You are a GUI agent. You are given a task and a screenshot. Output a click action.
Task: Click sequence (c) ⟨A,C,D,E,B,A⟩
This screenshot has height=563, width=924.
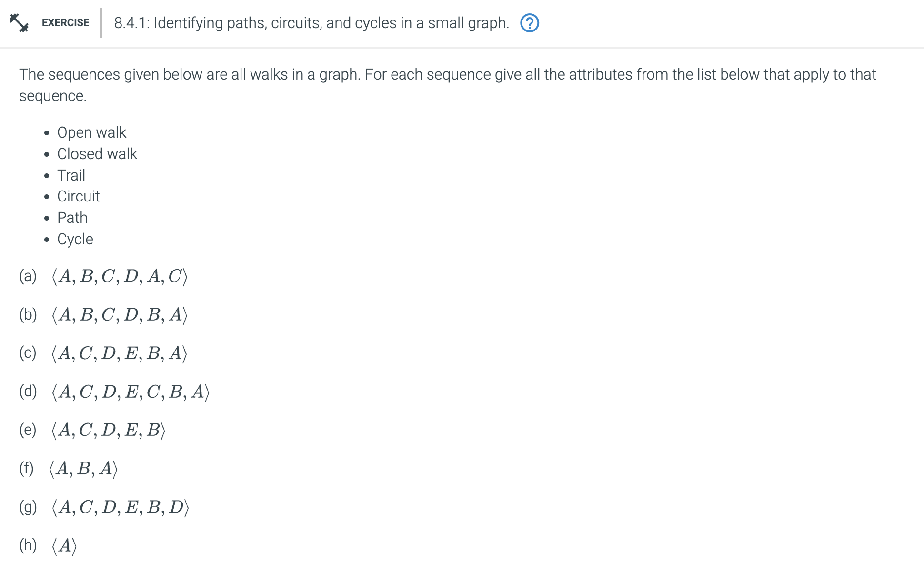[x=119, y=353]
